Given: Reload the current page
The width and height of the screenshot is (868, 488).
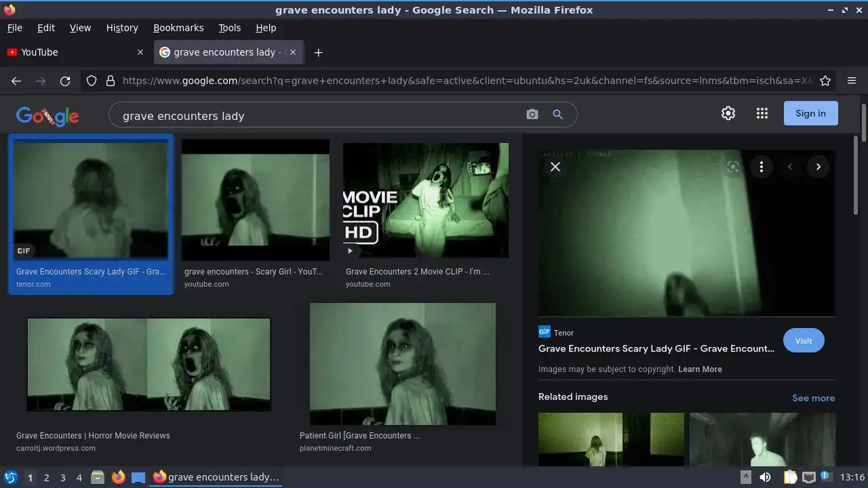Looking at the screenshot, I should point(65,81).
